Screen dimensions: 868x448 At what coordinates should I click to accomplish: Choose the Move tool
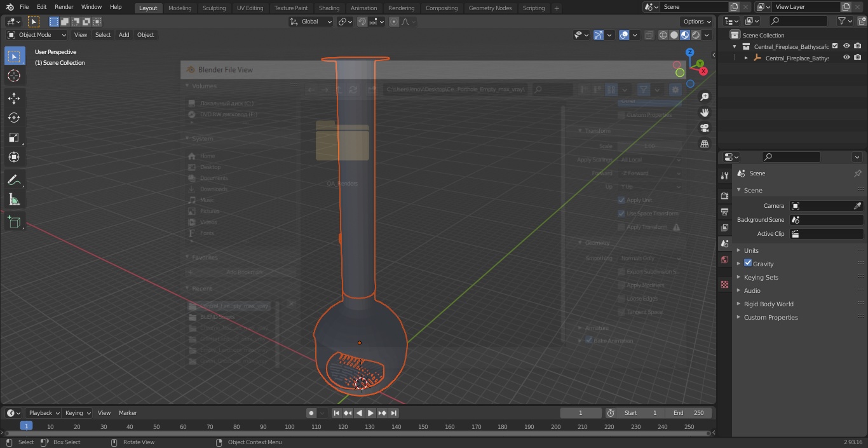(14, 98)
